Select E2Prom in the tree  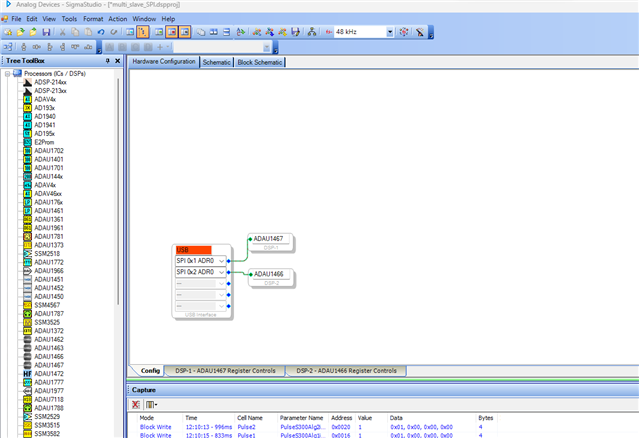[x=44, y=142]
